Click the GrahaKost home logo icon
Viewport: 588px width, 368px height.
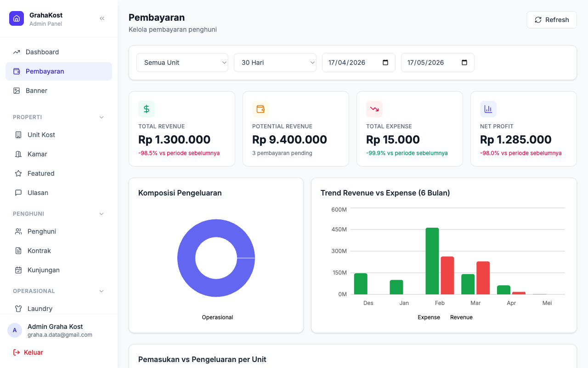tap(17, 18)
